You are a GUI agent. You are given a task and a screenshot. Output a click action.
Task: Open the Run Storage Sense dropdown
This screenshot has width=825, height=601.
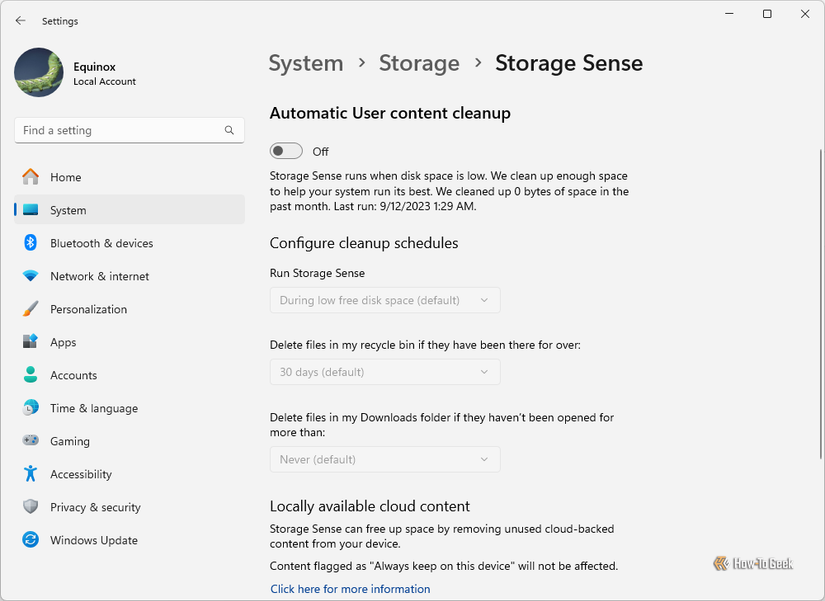pos(384,299)
